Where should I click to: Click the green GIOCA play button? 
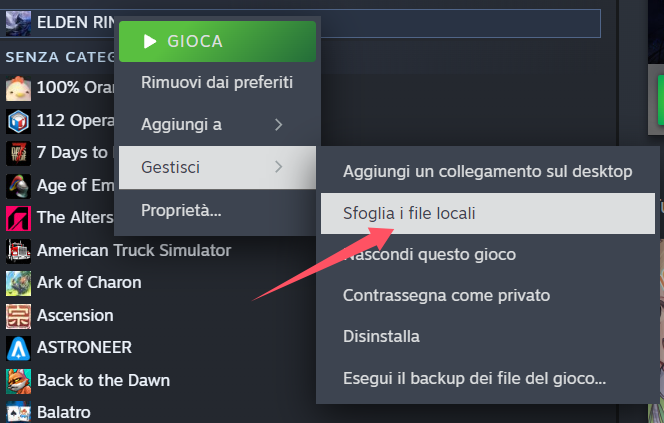(217, 41)
